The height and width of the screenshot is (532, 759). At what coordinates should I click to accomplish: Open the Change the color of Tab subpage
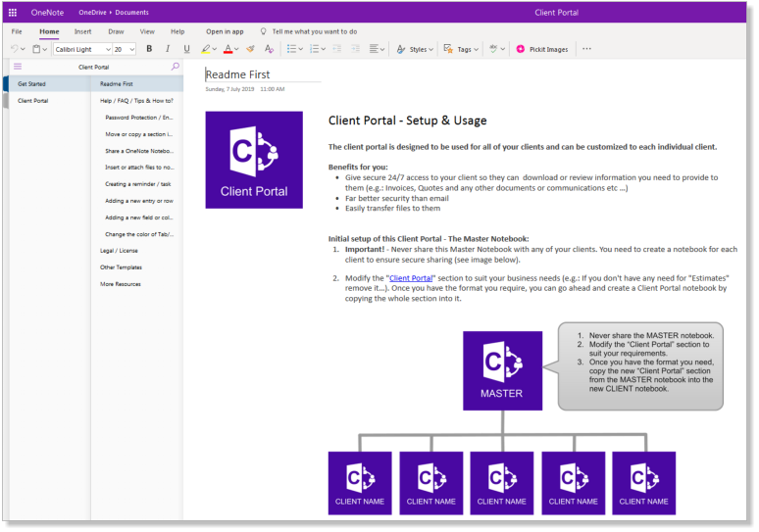[x=139, y=234]
